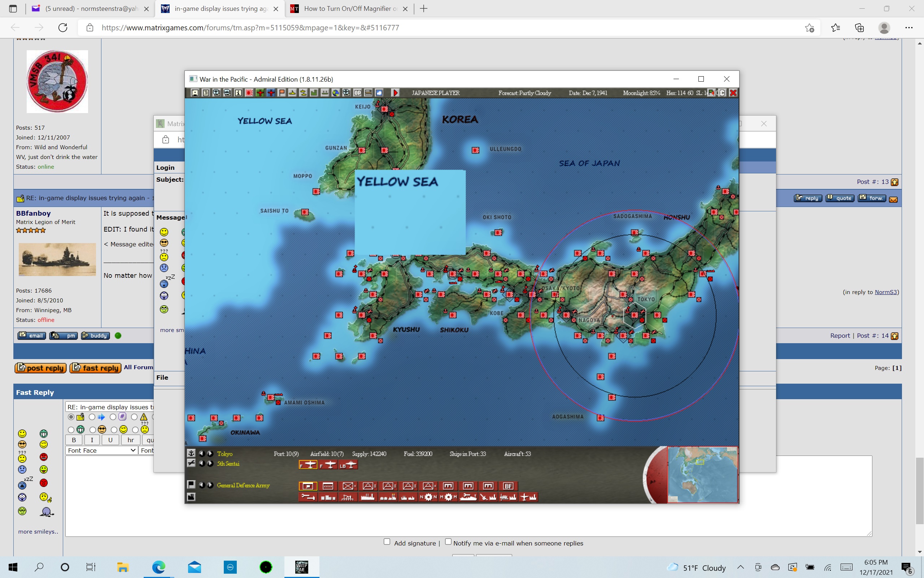Click the aircraft factory industry icon
The image size is (924, 578).
(x=528, y=497)
